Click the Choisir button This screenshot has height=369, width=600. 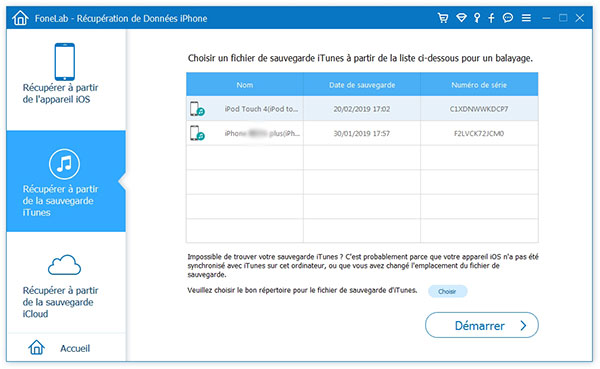pos(447,291)
